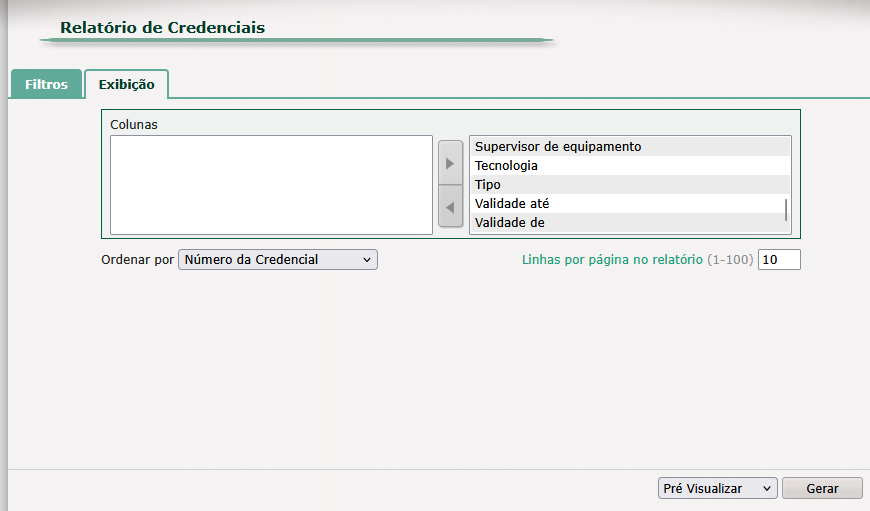Select 'Validade até' in column list
Image resolution: width=870 pixels, height=511 pixels.
point(630,203)
